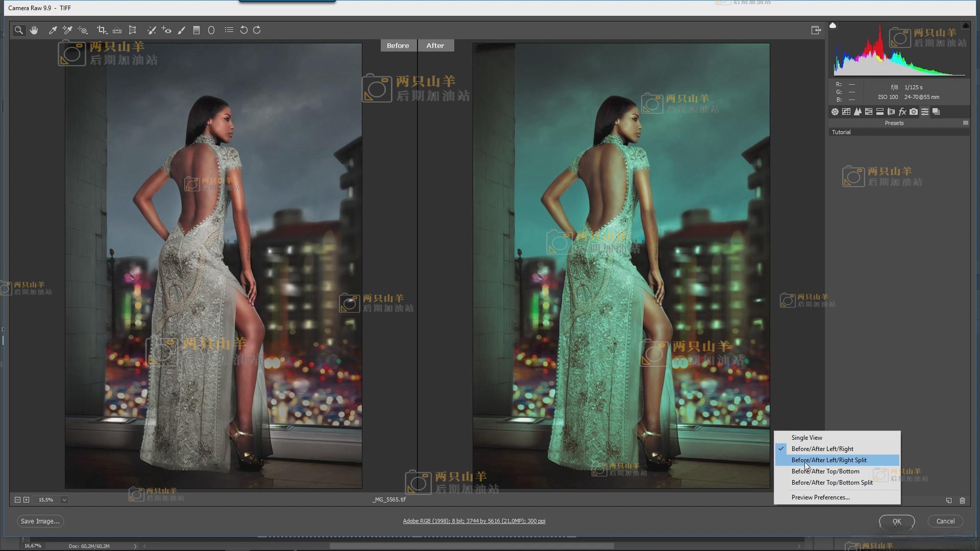
Task: Toggle full screen mode icon
Action: click(816, 30)
